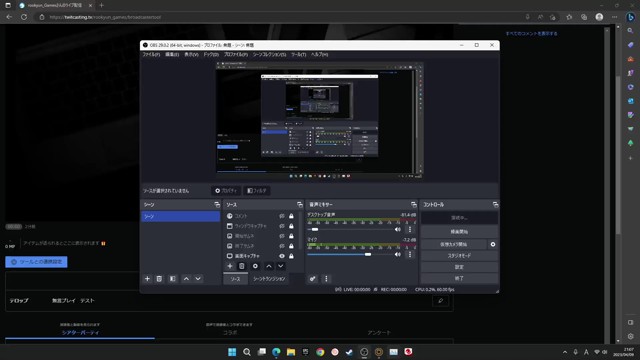Open マイク channel three-dot options menu
640x360 pixels.
(410, 254)
